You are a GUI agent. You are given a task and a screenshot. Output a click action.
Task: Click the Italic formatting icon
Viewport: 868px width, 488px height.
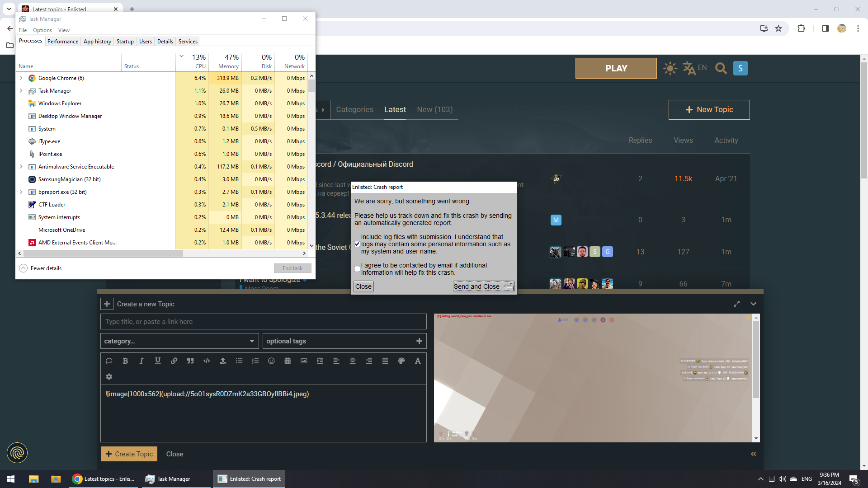tap(142, 361)
